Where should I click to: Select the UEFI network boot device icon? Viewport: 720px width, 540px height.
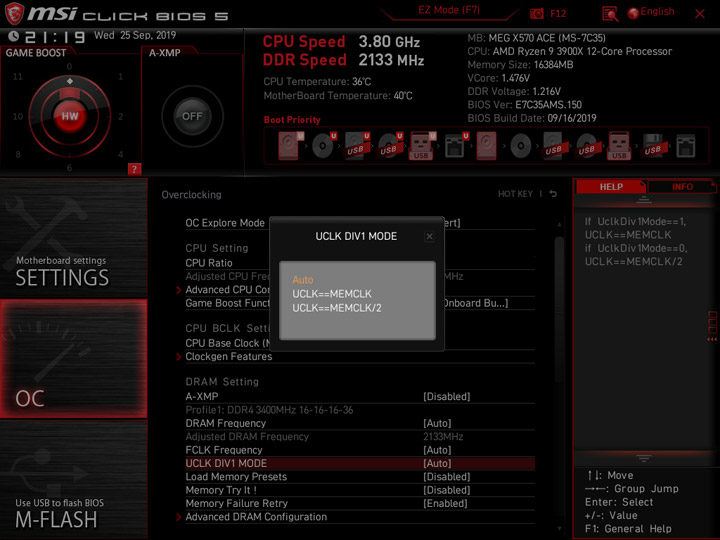click(456, 146)
